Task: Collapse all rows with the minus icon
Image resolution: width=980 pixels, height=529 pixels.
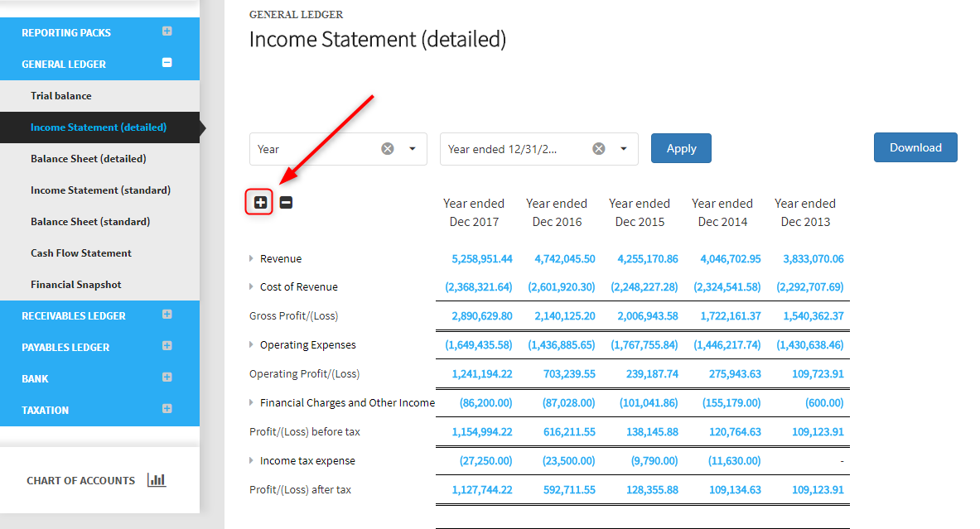Action: [x=286, y=202]
